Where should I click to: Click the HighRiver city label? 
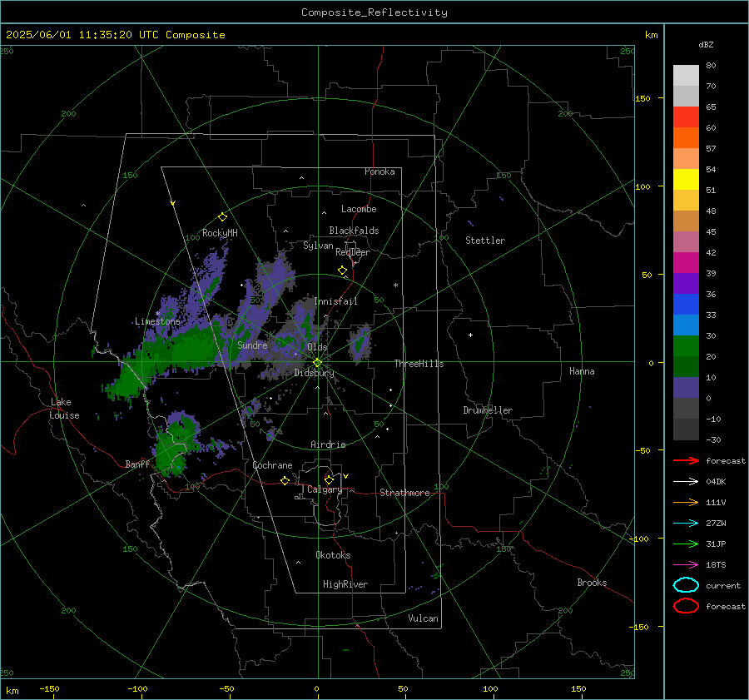[345, 584]
